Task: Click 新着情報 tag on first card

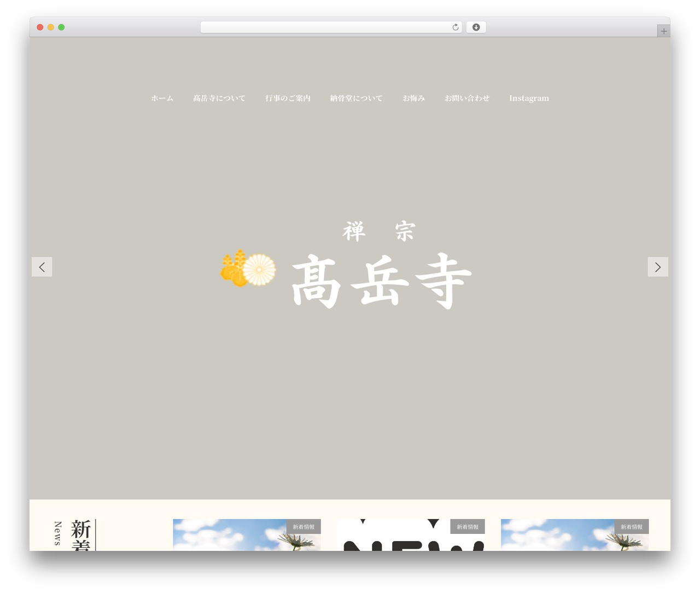Action: click(x=304, y=527)
